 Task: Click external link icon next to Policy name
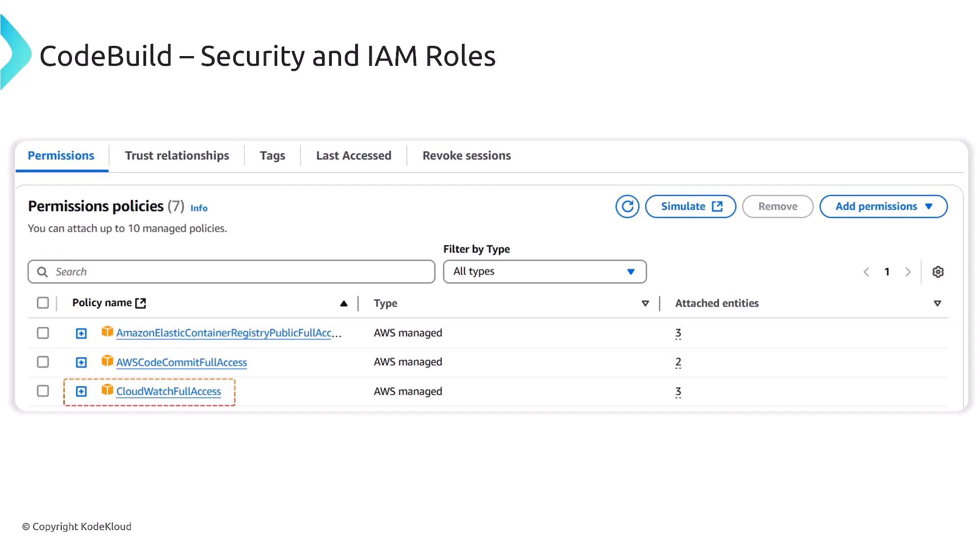click(141, 303)
